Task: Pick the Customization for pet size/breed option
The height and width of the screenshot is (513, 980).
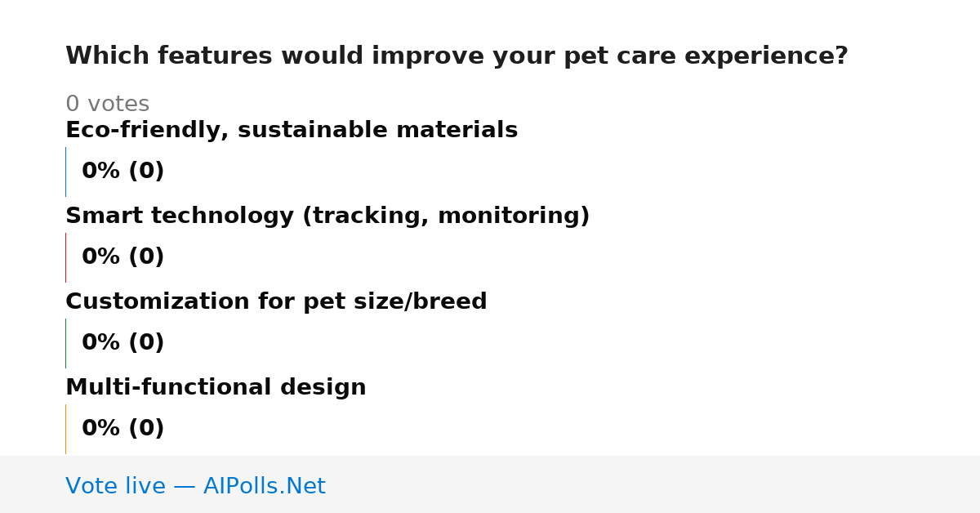Action: point(276,301)
